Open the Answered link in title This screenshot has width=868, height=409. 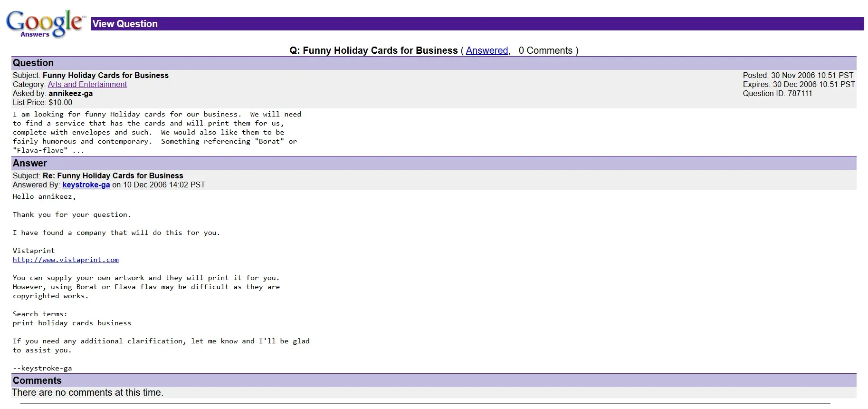(487, 50)
